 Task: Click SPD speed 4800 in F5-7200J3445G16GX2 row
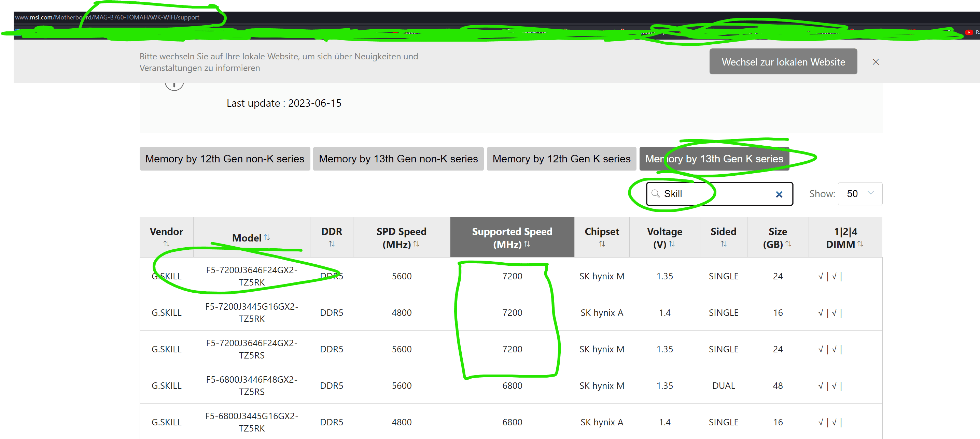[401, 312]
